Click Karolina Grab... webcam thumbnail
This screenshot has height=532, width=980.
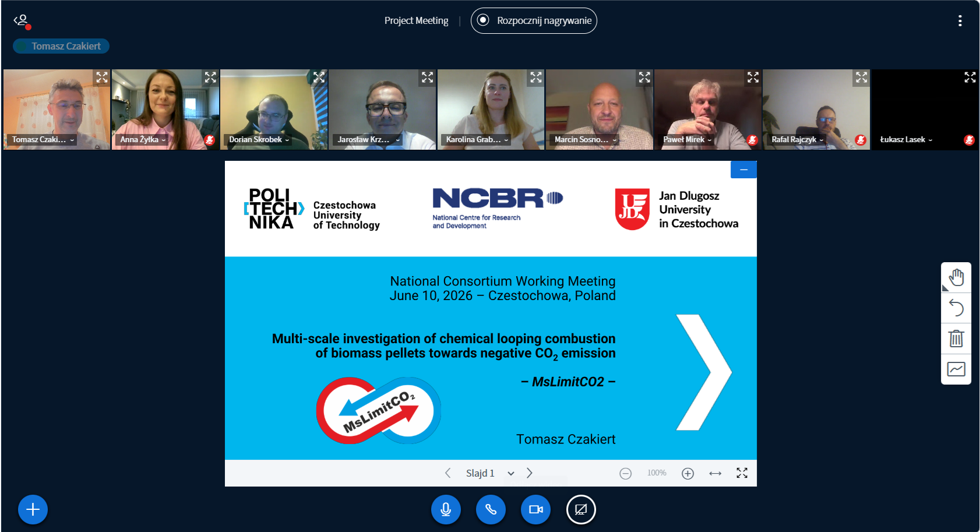point(491,110)
